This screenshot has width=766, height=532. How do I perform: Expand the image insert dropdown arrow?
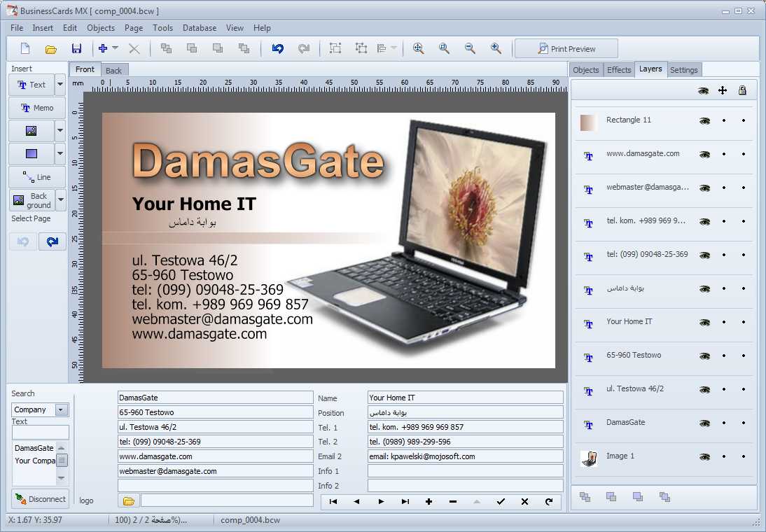[60, 130]
